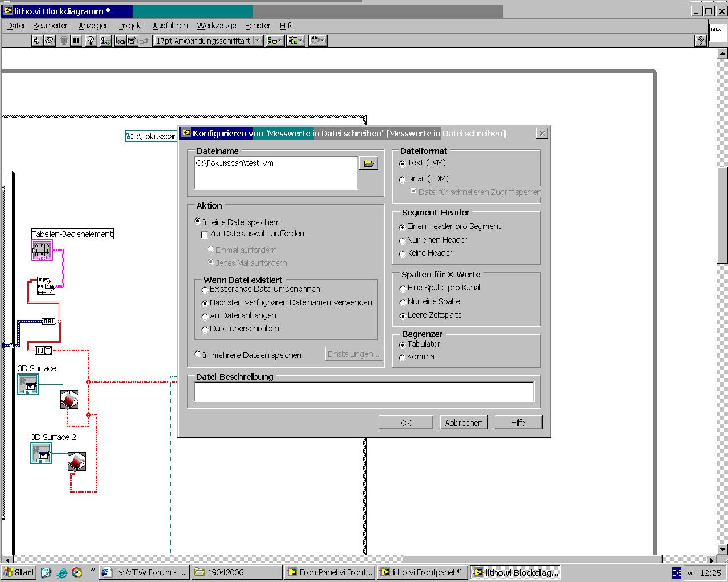Toggle 'Datei für schnelleren Zugriff sperren' checkbox
728x582 pixels.
click(x=476, y=192)
